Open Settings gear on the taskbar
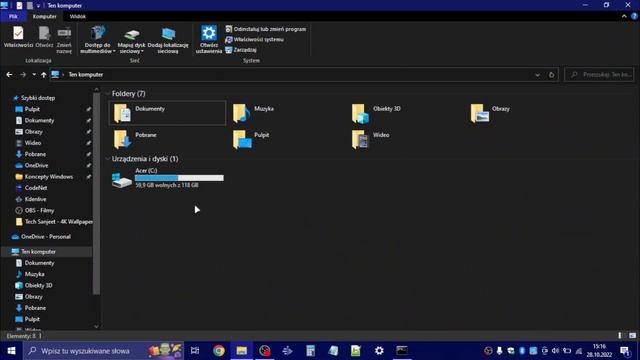 (379, 351)
